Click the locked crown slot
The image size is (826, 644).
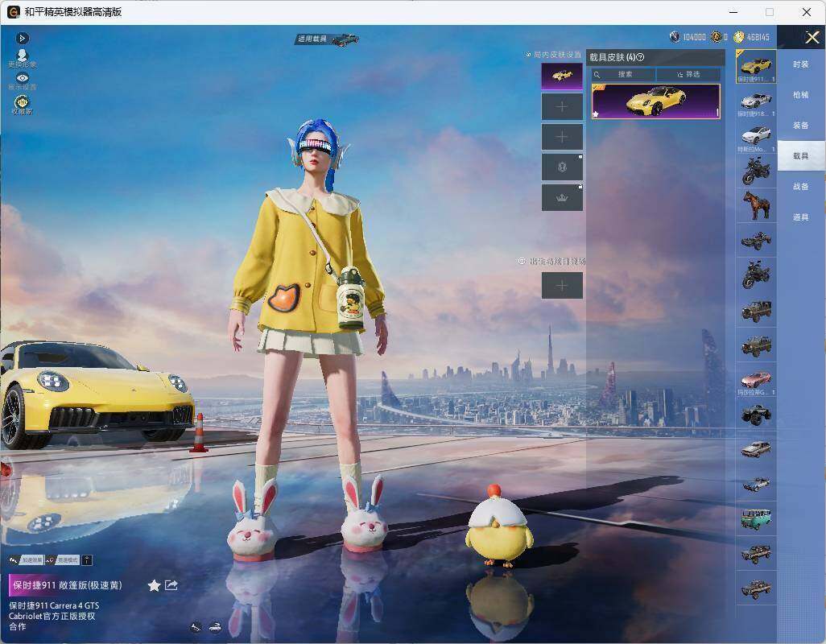[x=562, y=197]
